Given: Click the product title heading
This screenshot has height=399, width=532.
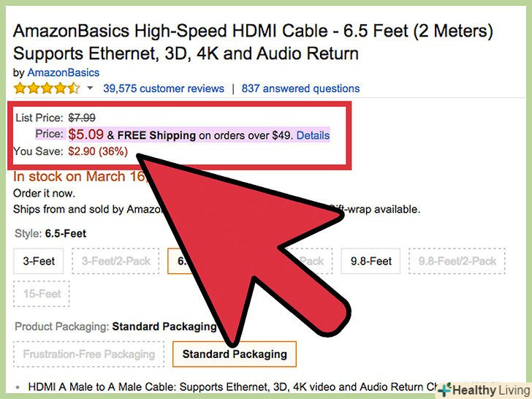Looking at the screenshot, I should [252, 42].
